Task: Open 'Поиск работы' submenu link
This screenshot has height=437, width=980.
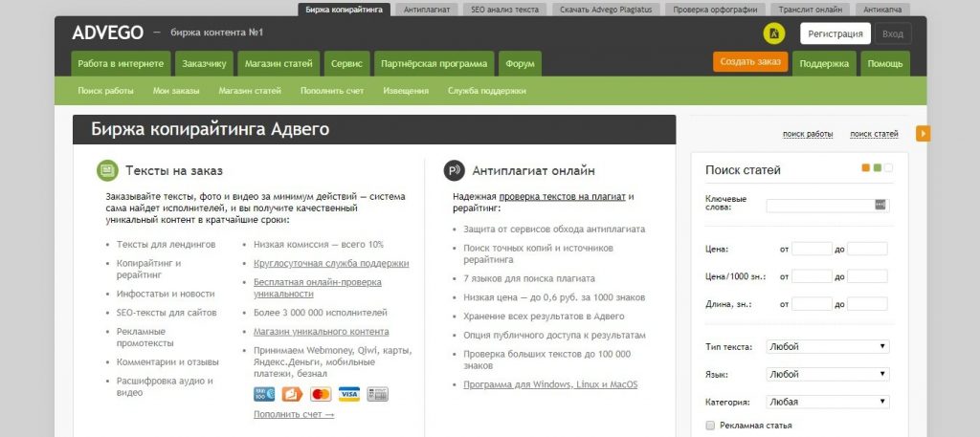Action: (105, 91)
